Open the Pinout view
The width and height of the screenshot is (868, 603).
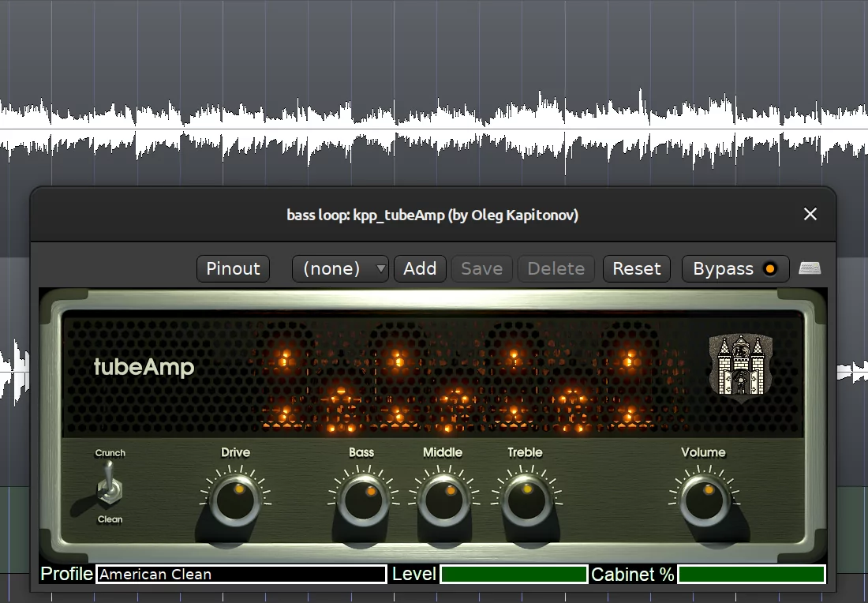click(233, 268)
